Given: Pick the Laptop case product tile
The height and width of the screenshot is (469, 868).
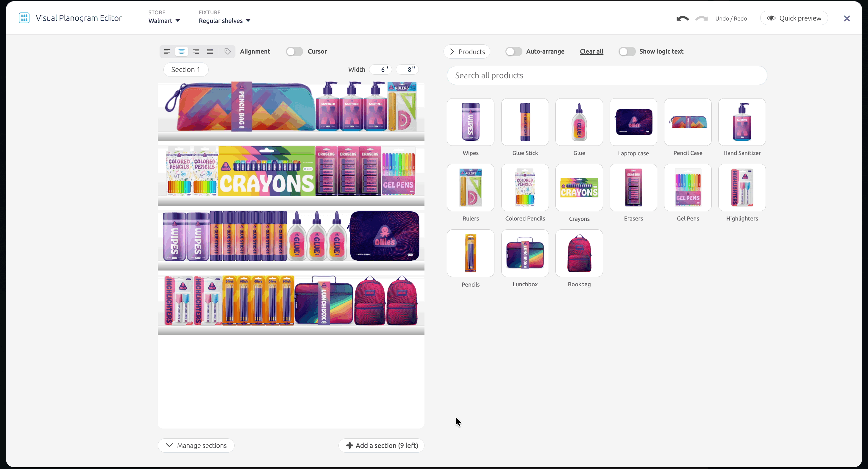Looking at the screenshot, I should tap(633, 122).
